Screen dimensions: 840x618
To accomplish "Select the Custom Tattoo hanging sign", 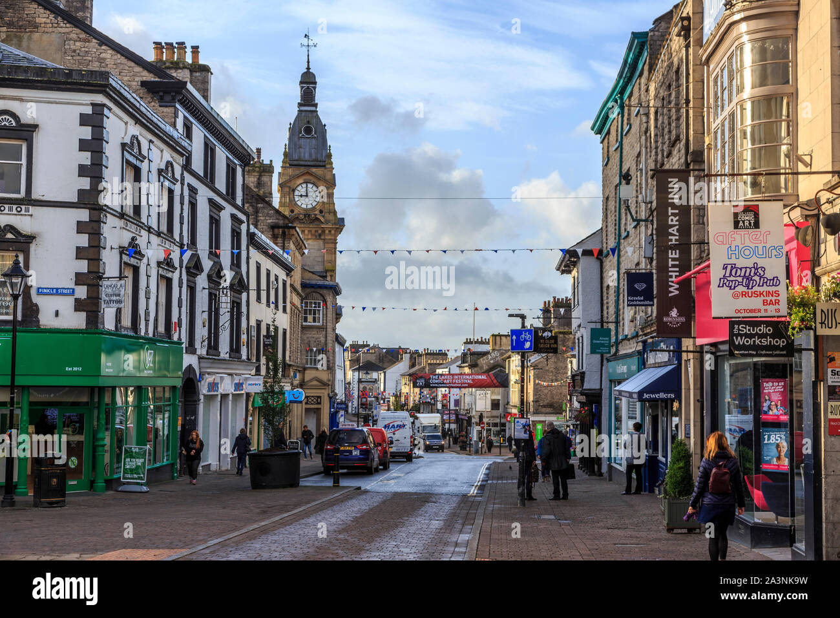I will click(114, 293).
